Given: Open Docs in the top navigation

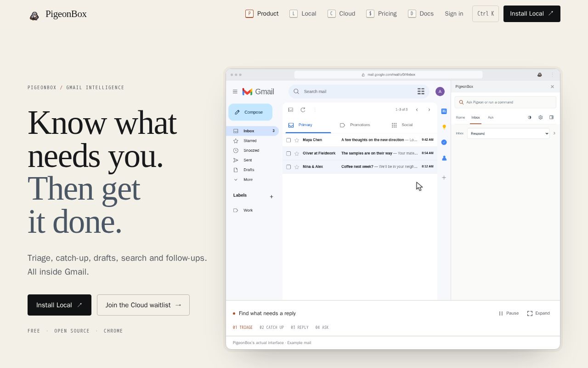Looking at the screenshot, I should tap(421, 14).
